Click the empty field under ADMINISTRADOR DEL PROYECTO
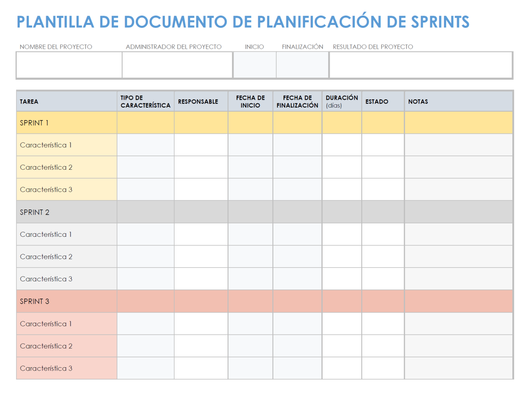This screenshot has width=532, height=393. pyautogui.click(x=177, y=65)
